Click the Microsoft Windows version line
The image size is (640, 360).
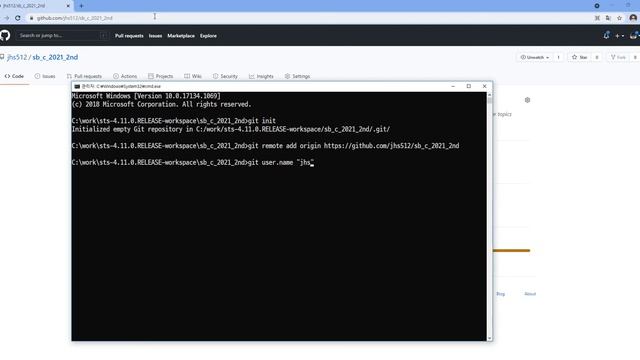point(146,96)
